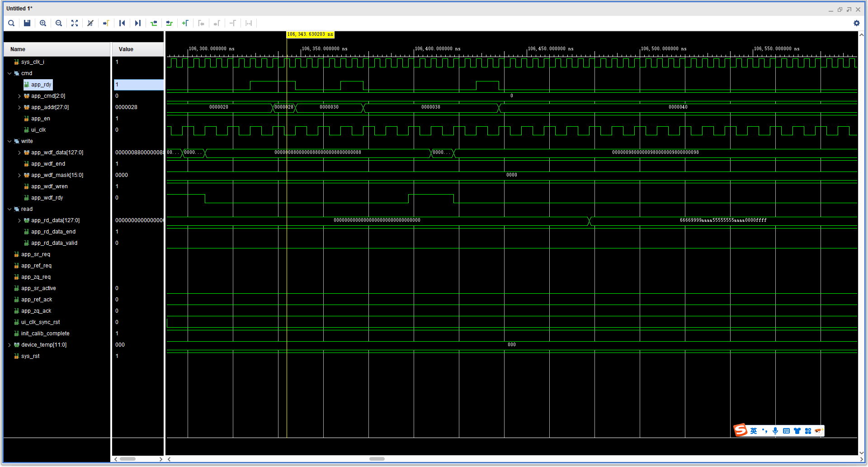Select the highlighted app_rdy signal row

pyautogui.click(x=38, y=84)
